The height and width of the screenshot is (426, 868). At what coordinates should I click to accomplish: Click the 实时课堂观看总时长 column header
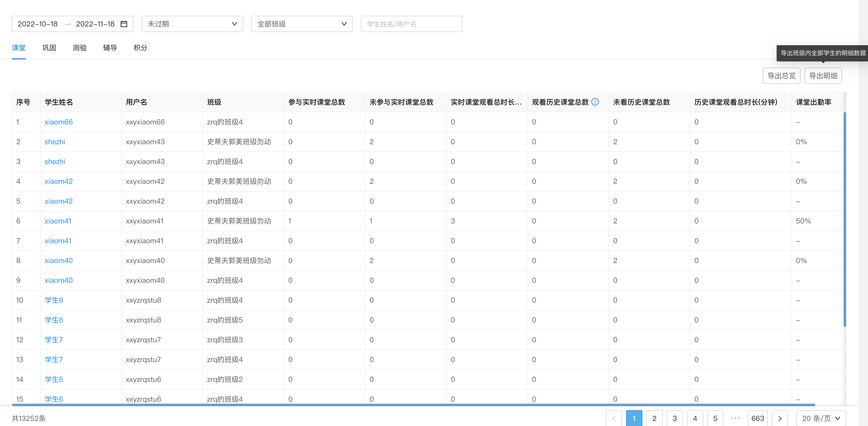click(486, 102)
